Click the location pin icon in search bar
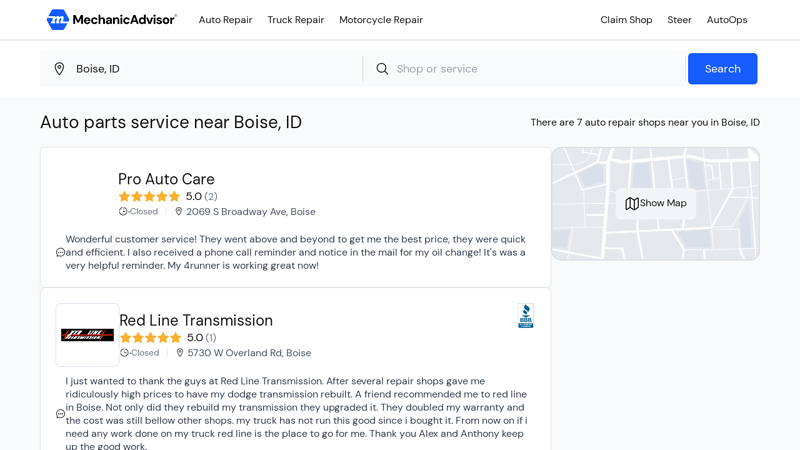Image resolution: width=800 pixels, height=450 pixels. (x=59, y=69)
